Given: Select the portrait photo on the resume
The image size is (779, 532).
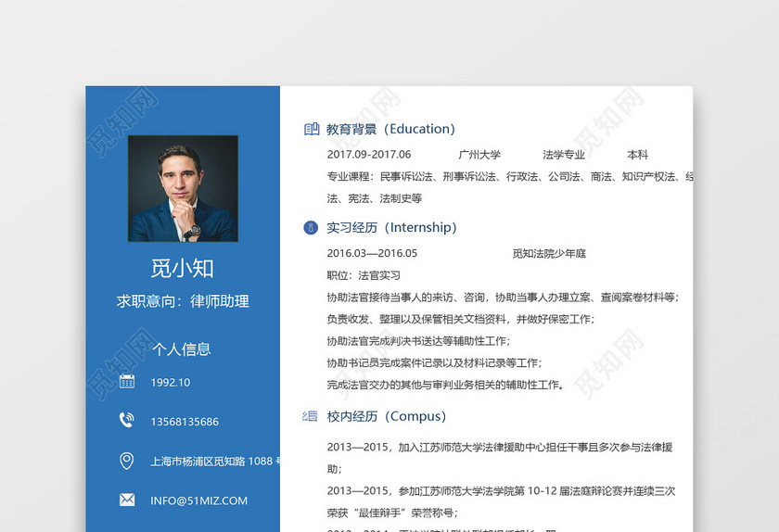Looking at the screenshot, I should [183, 189].
